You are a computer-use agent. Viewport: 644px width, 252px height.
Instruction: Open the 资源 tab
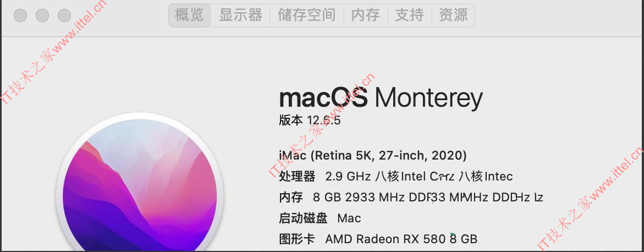[x=453, y=15]
